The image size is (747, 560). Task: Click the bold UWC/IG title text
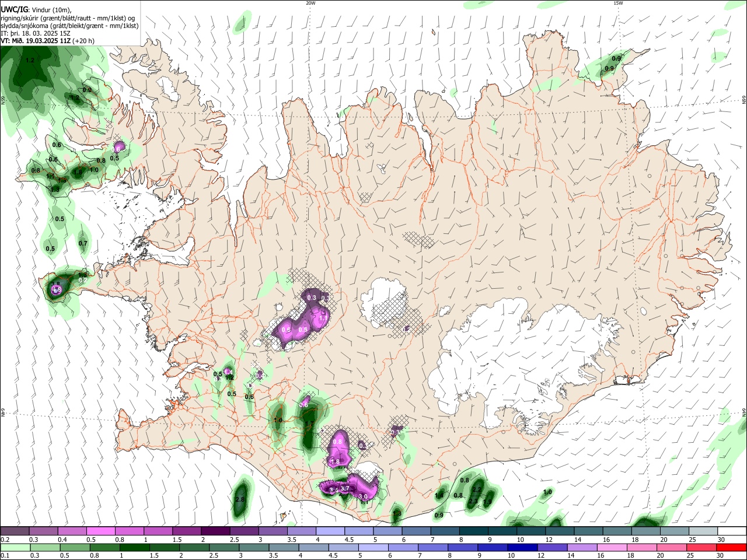coord(14,10)
